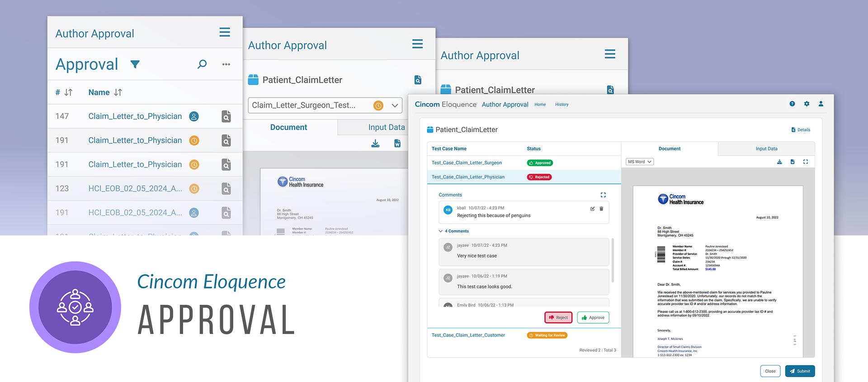This screenshot has height=382, width=868.
Task: Switch to Document tab in middle panel
Action: point(288,128)
